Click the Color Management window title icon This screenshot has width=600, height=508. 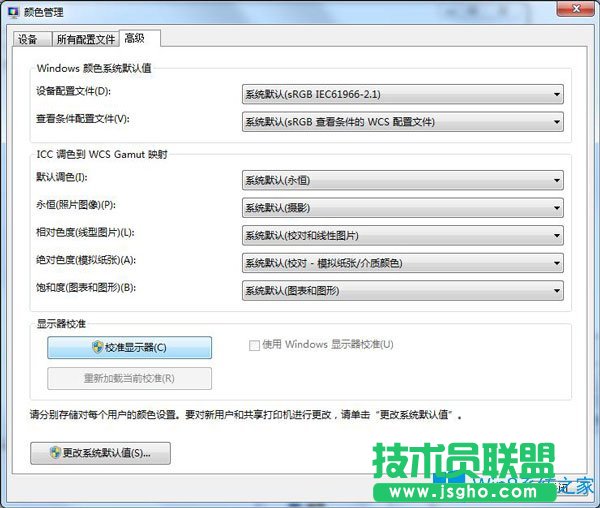point(13,12)
